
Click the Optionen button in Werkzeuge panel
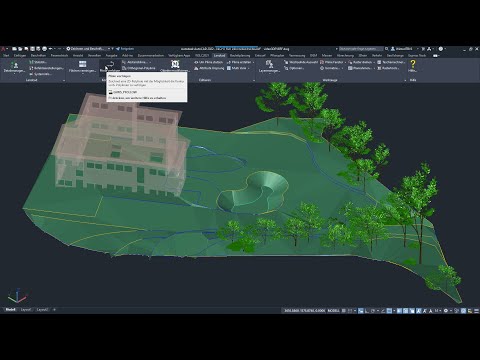coord(294,68)
